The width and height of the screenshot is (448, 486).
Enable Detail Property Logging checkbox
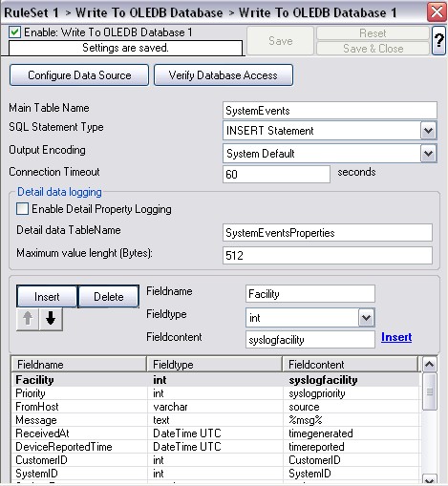coord(22,209)
